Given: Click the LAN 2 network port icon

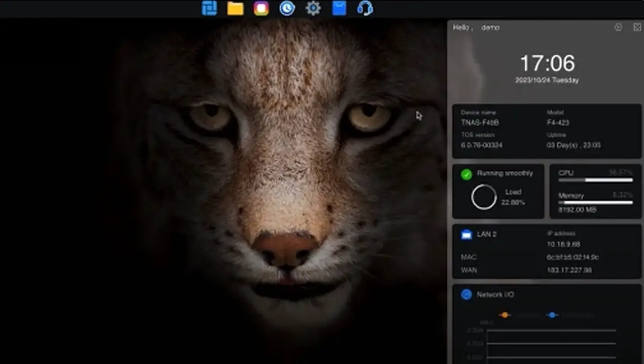Looking at the screenshot, I should coord(467,234).
